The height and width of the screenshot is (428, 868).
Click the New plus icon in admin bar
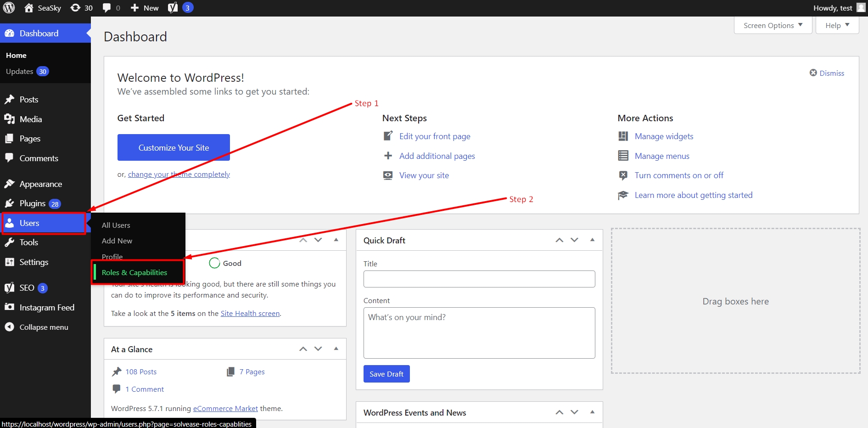coord(134,8)
